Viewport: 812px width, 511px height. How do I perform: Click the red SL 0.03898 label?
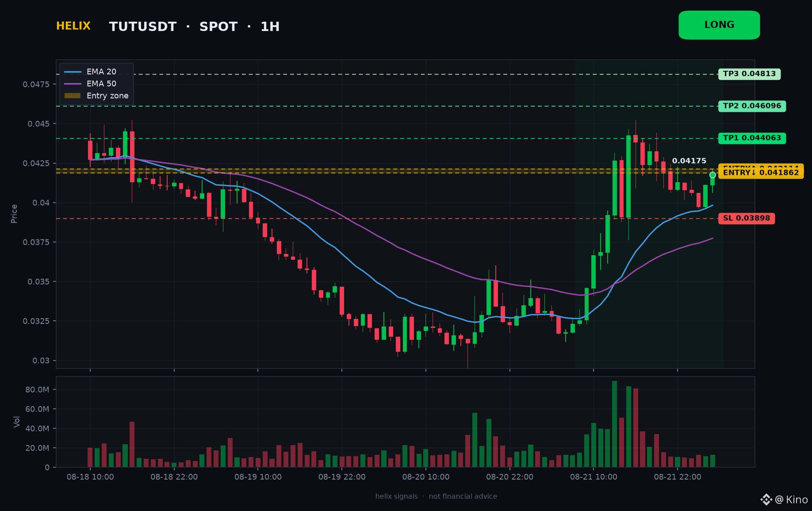(x=747, y=218)
